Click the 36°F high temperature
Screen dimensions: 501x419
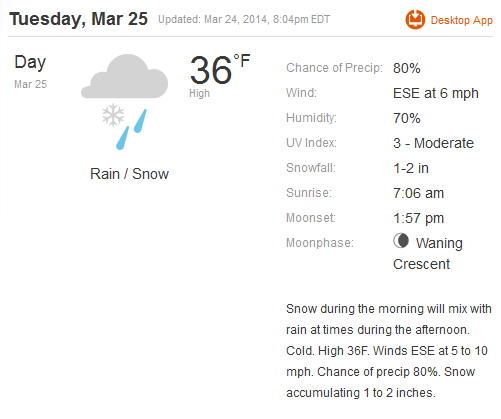(x=220, y=70)
